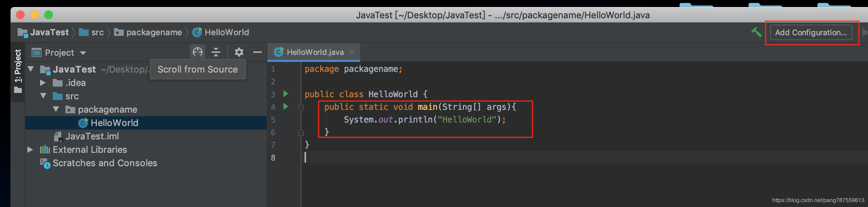This screenshot has width=868, height=207.
Task: Hide the Project panel with the minus icon
Action: tap(257, 52)
